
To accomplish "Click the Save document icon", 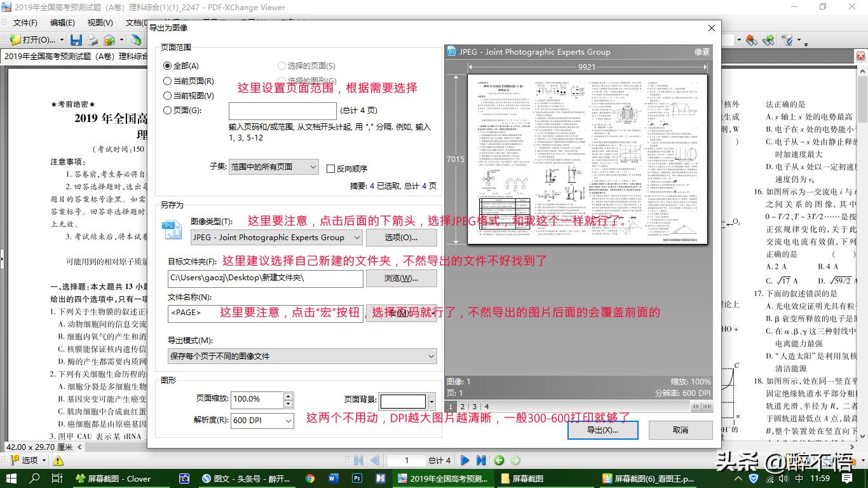I will [76, 39].
